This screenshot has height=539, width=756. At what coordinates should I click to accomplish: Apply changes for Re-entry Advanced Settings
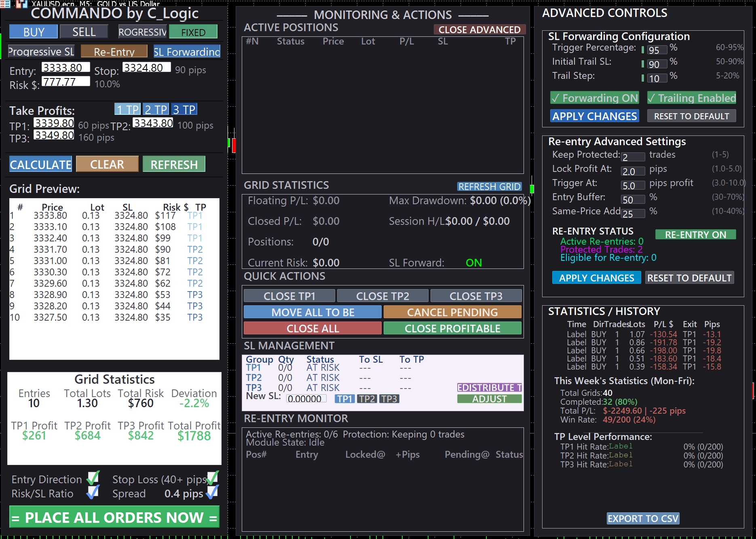click(597, 278)
